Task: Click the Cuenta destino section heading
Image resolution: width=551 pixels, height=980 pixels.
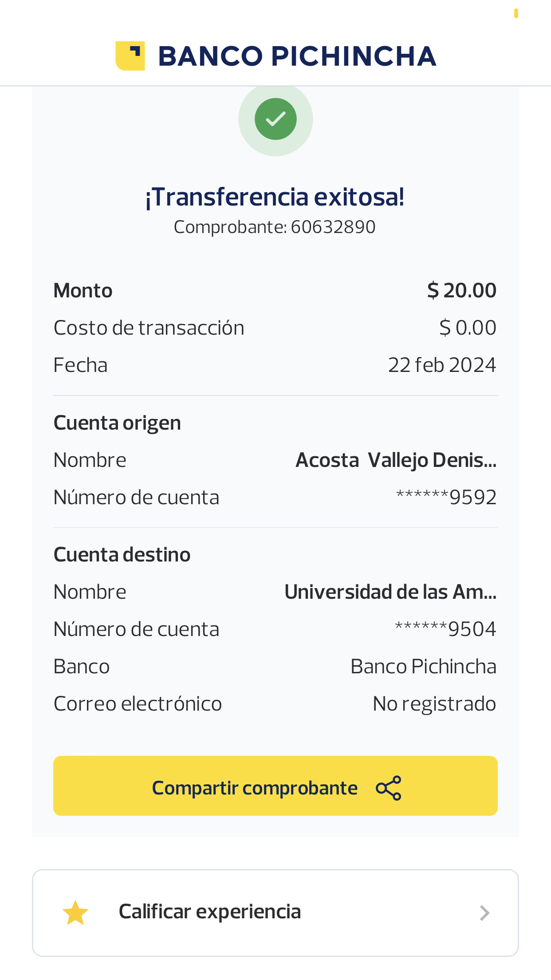Action: 122,555
